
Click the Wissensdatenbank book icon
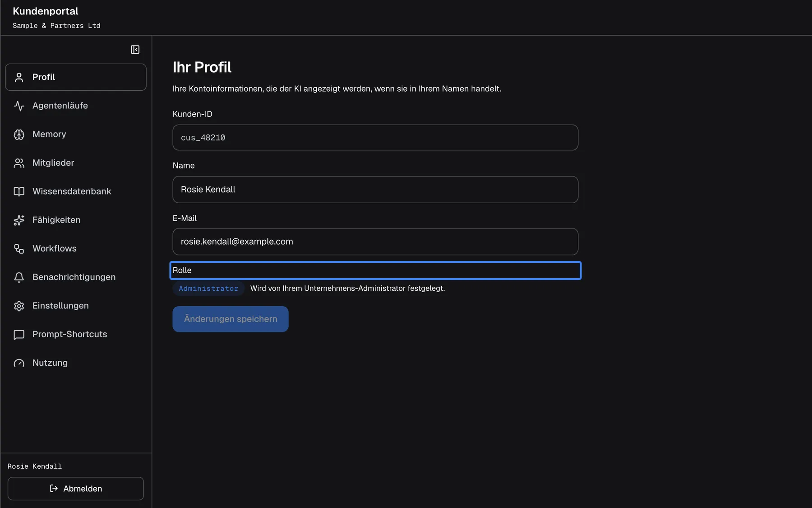19,191
